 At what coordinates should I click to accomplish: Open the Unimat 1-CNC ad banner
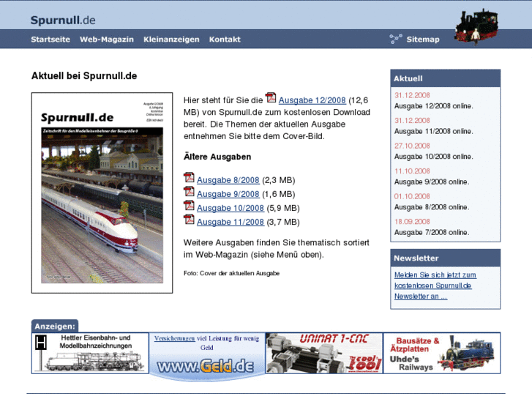point(324,353)
